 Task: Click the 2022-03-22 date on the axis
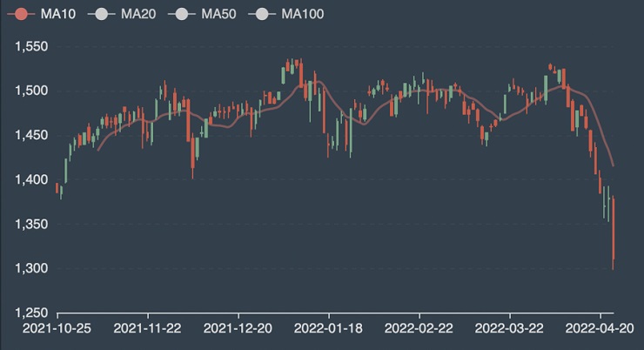510,331
